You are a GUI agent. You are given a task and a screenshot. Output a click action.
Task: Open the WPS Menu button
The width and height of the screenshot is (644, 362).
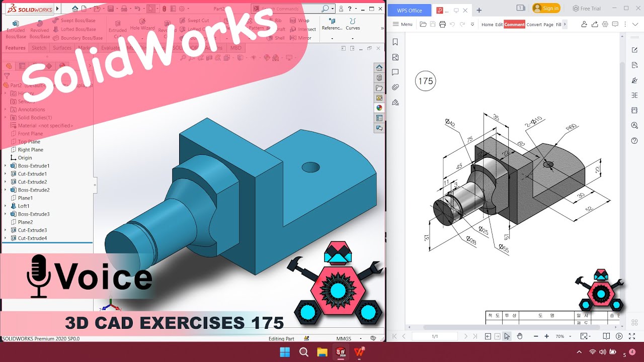click(403, 24)
